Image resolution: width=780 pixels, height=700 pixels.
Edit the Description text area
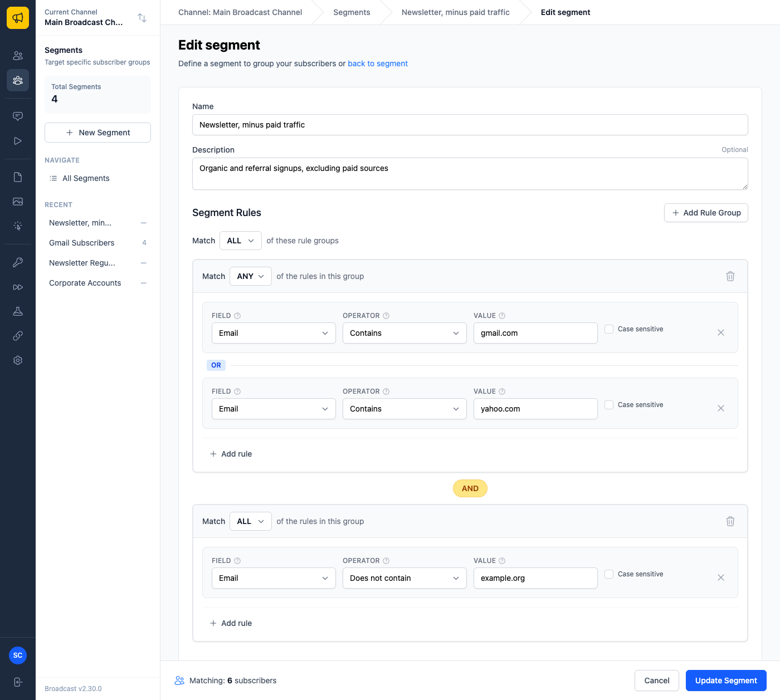470,174
